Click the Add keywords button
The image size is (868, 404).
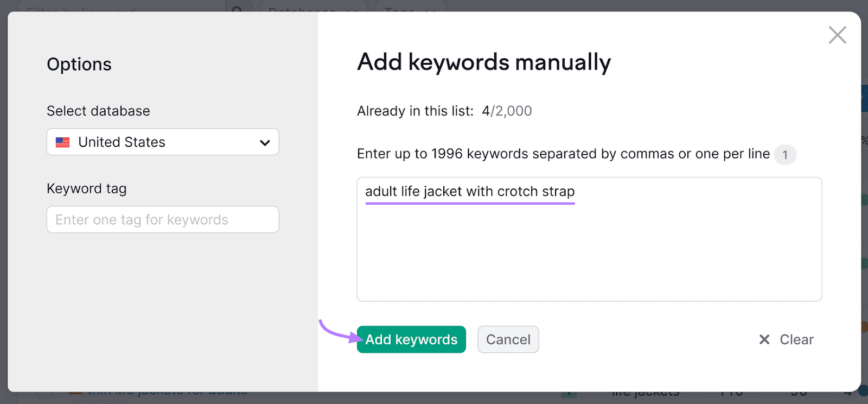coord(411,339)
